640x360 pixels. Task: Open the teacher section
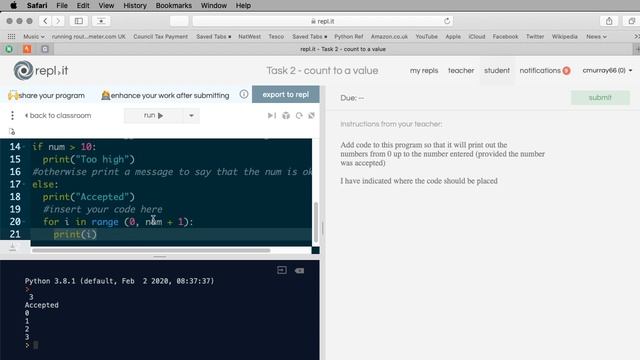(461, 70)
